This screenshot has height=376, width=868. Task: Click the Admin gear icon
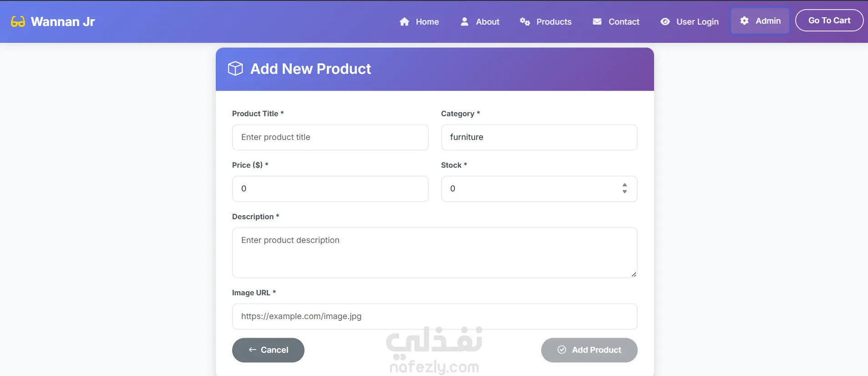744,21
